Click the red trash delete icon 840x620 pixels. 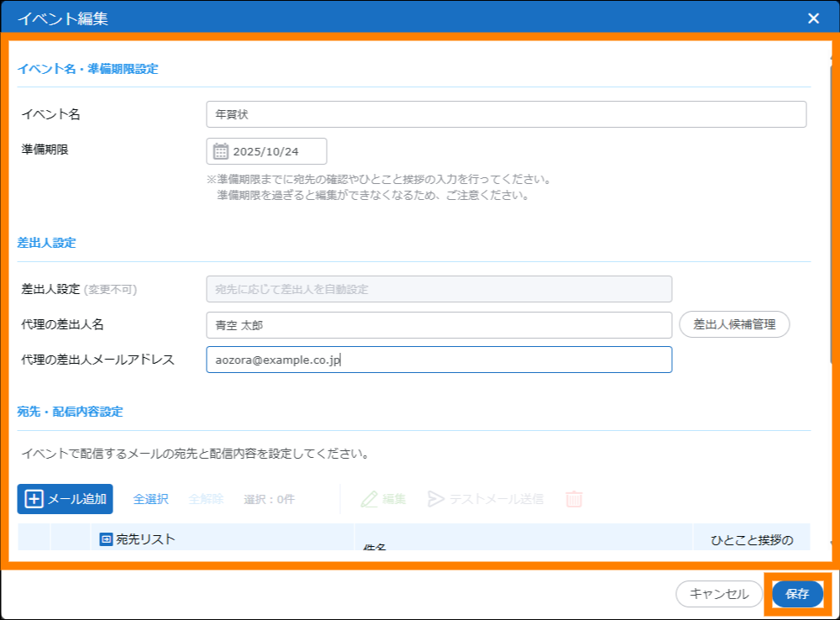[x=574, y=499]
